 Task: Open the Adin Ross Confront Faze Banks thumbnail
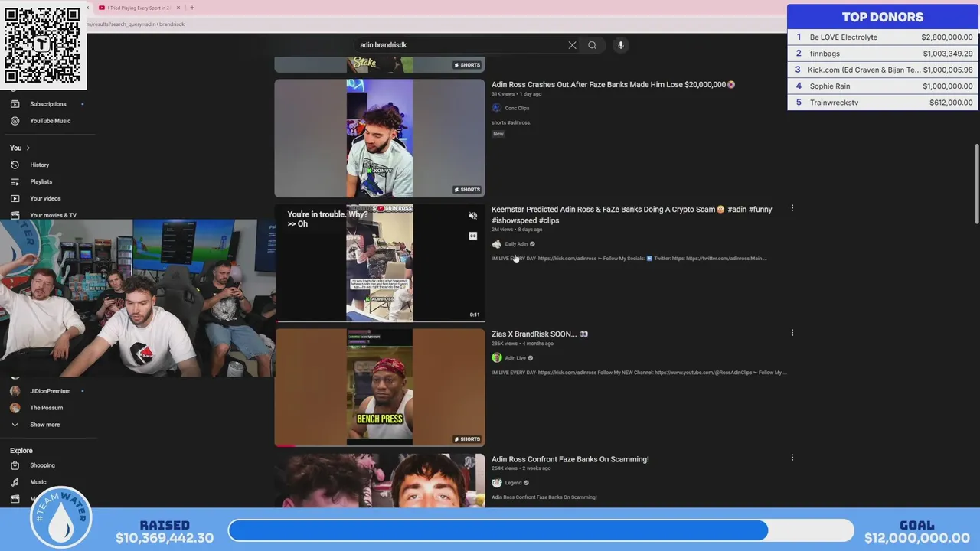pos(380,480)
